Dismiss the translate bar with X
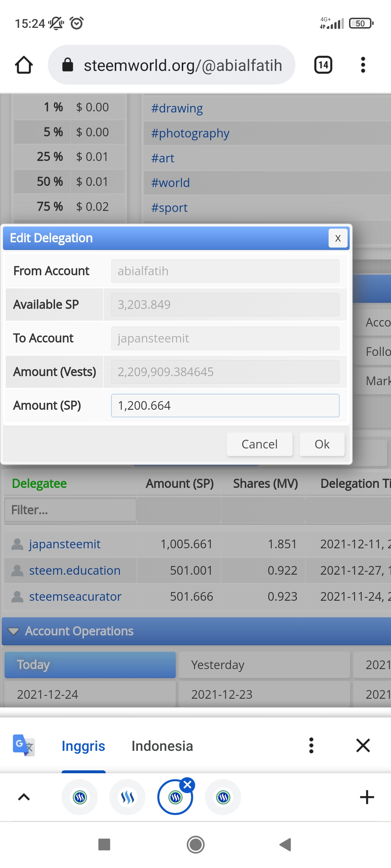The width and height of the screenshot is (391, 868). pos(363,745)
